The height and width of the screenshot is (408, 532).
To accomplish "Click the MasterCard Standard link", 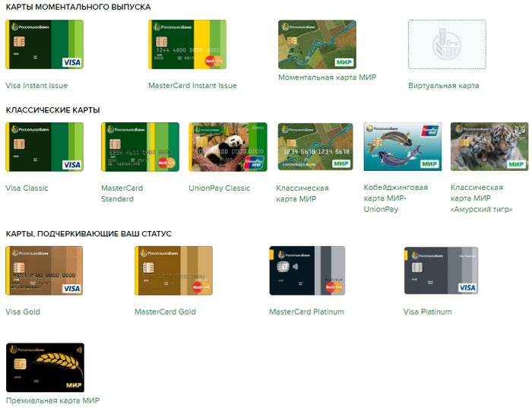I will pyautogui.click(x=122, y=193).
